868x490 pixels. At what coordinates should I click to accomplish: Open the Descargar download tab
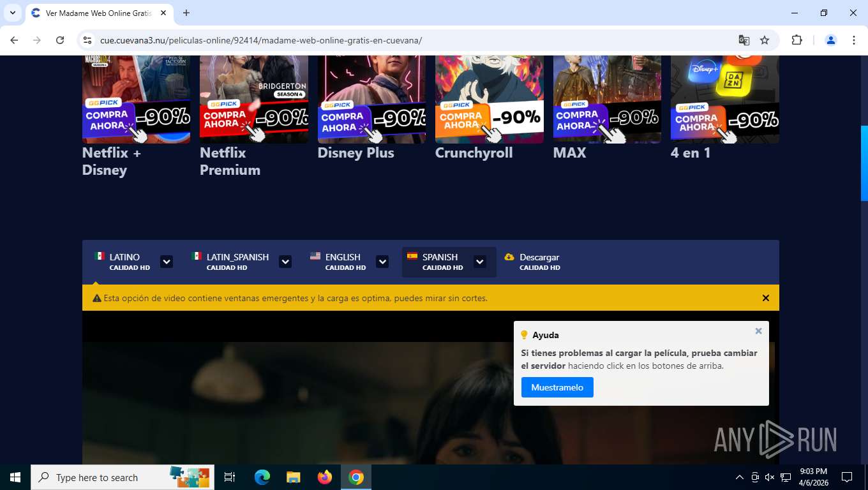[532, 262]
